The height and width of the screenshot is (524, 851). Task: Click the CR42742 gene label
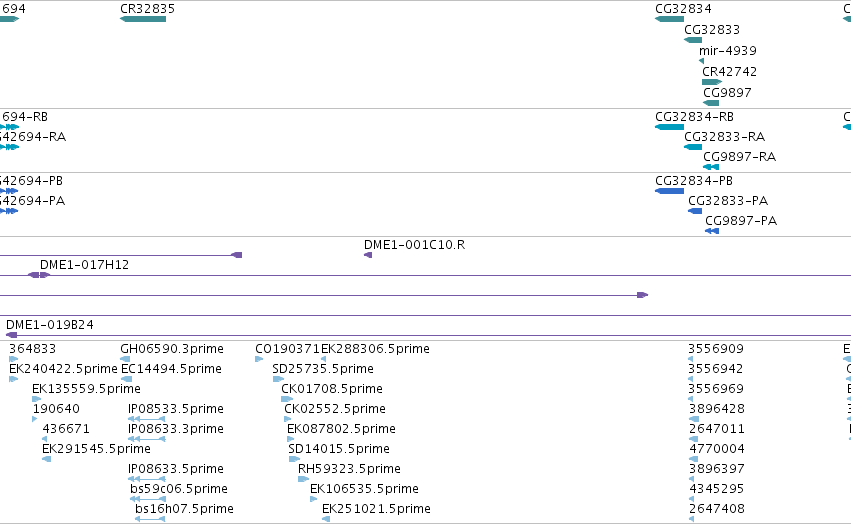729,72
